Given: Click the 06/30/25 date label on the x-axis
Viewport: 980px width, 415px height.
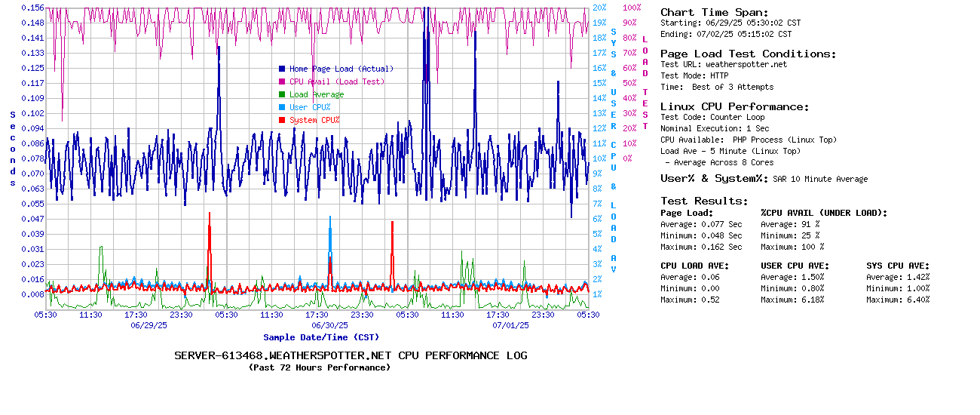Looking at the screenshot, I should [x=329, y=325].
